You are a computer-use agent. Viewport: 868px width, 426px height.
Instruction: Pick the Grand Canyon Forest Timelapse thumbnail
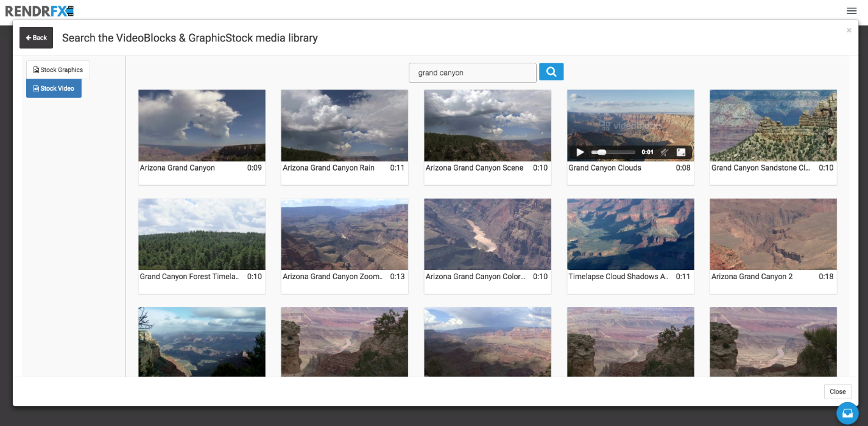(202, 234)
